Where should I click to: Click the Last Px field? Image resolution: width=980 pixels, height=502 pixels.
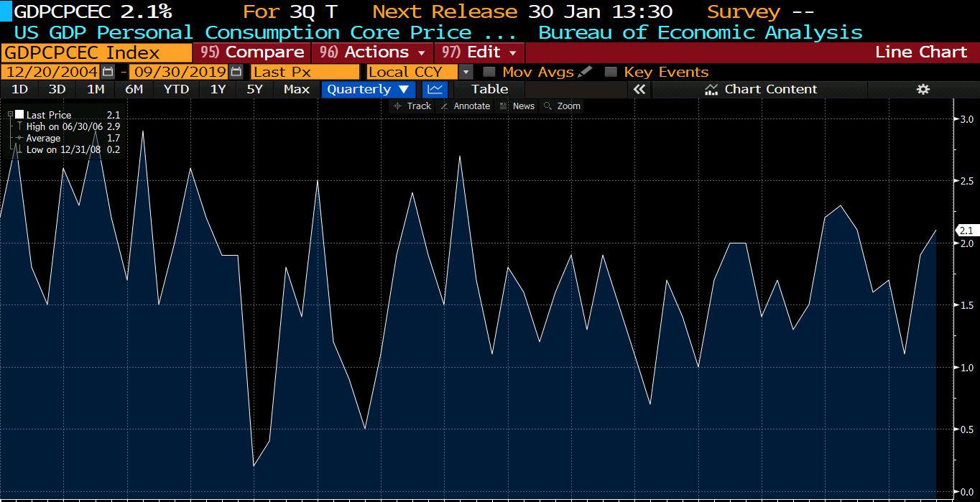coord(305,72)
